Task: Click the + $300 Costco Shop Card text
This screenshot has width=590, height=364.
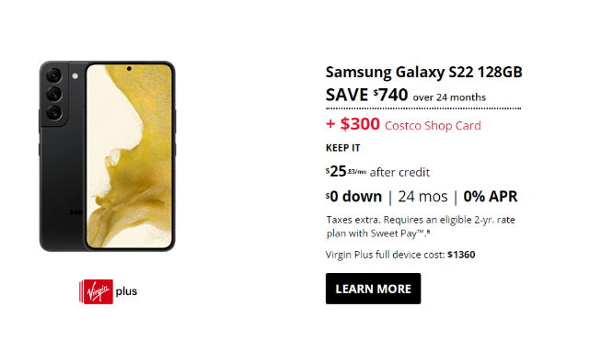Action: click(403, 124)
